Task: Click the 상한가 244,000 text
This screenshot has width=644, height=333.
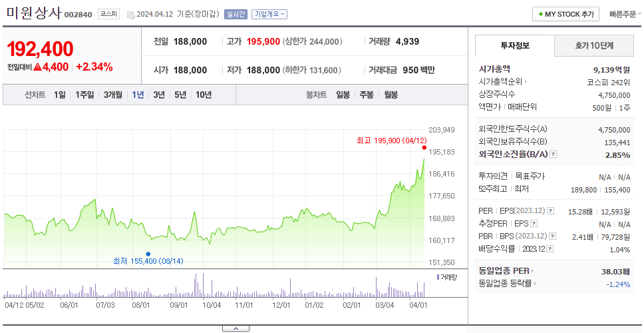Action: pos(312,41)
